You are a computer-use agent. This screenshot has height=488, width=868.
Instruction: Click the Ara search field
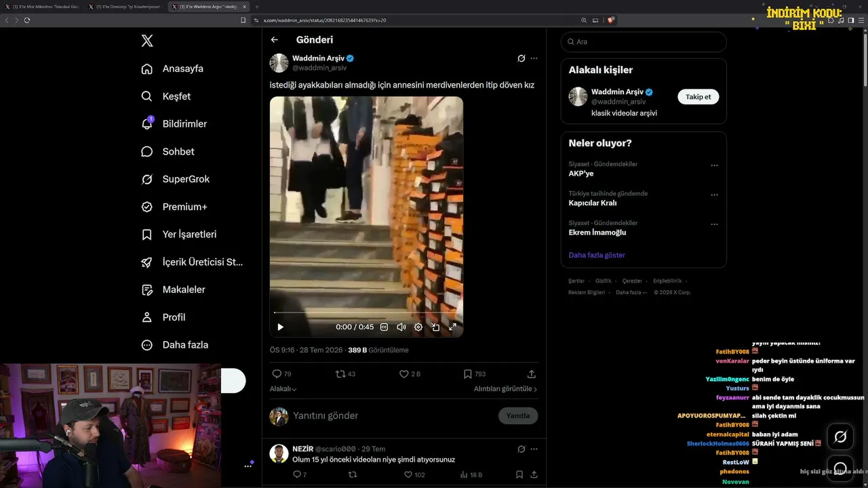644,41
